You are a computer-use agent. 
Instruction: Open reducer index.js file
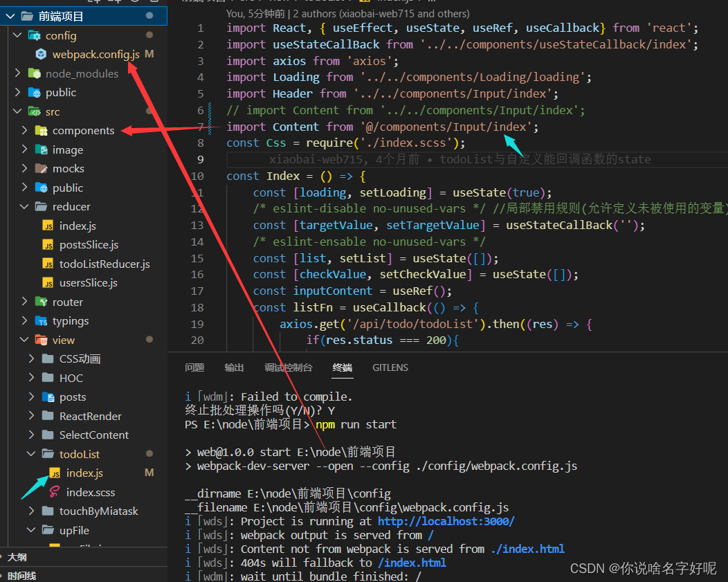pyautogui.click(x=78, y=226)
